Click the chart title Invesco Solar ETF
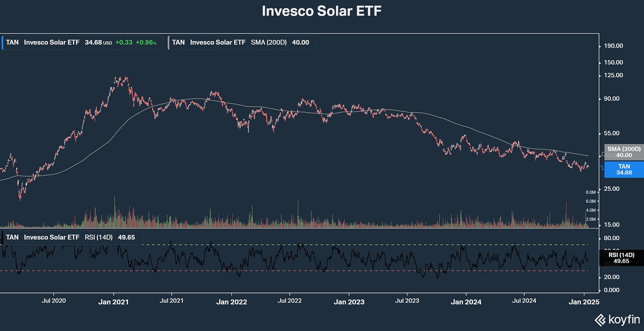The height and width of the screenshot is (331, 644). pyautogui.click(x=322, y=11)
